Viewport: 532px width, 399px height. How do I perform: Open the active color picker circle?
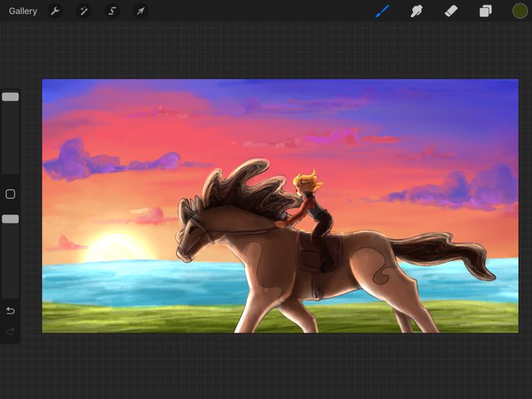519,11
